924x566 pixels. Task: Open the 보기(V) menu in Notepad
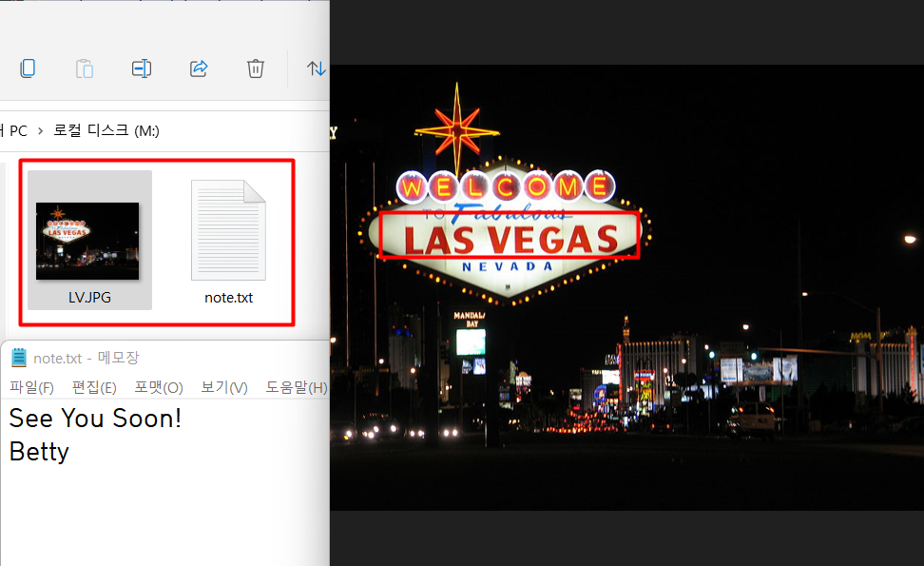224,387
